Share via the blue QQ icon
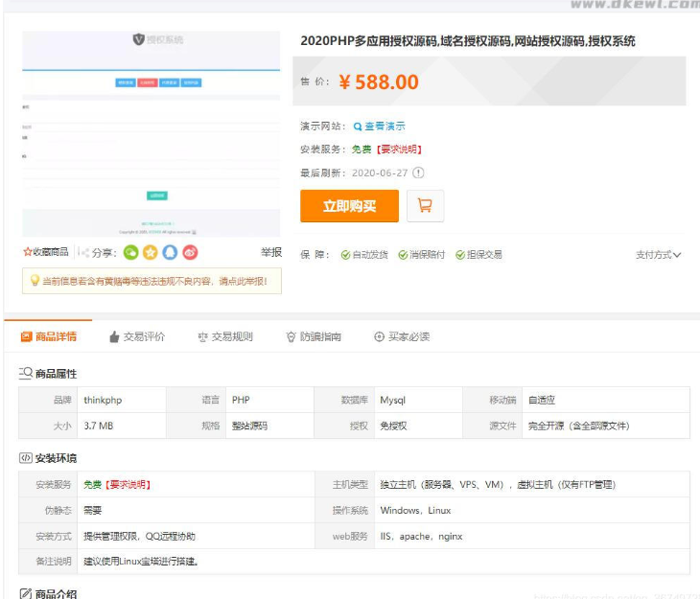This screenshot has height=599, width=700. tap(170, 253)
